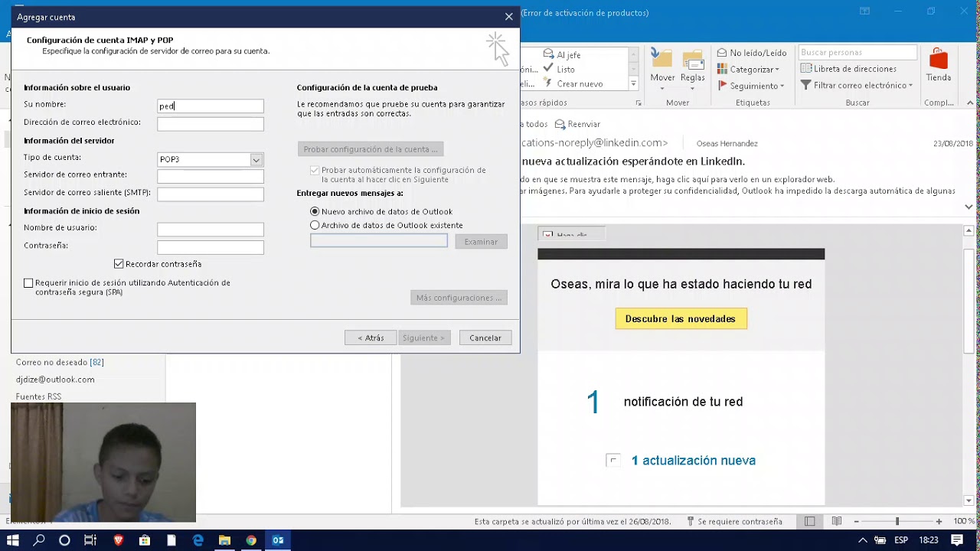Viewport: 980px width, 551px height.
Task: Open taskbar search magnifier
Action: 39,540
